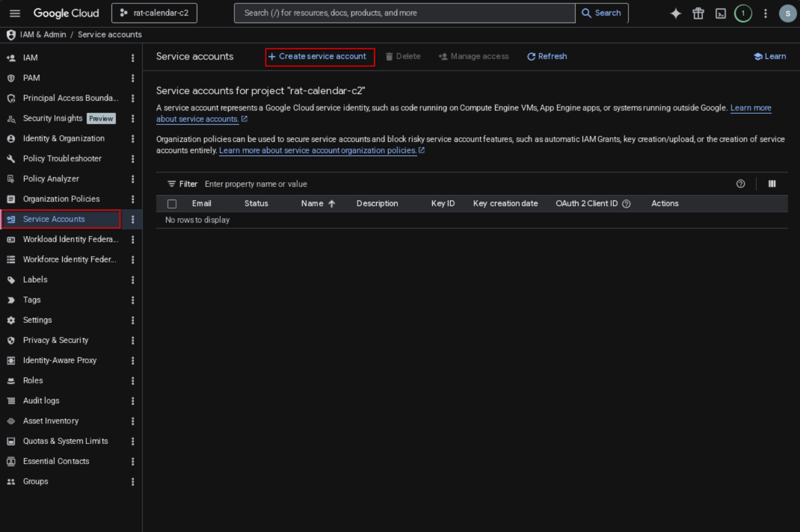Viewport: 800px width, 532px height.
Task: Open three-dot menu next to Audit logs
Action: (133, 401)
